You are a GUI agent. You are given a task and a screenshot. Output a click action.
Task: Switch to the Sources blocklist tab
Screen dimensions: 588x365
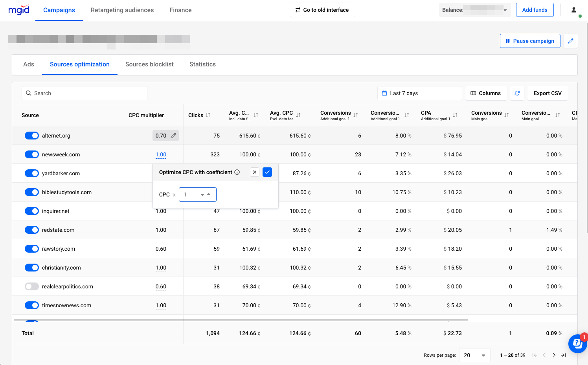point(149,64)
